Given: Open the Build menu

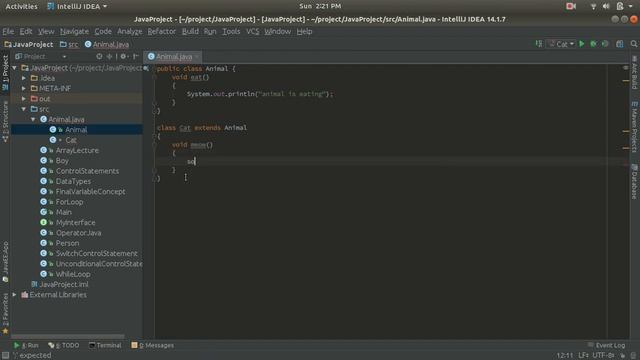Looking at the screenshot, I should pyautogui.click(x=190, y=31).
